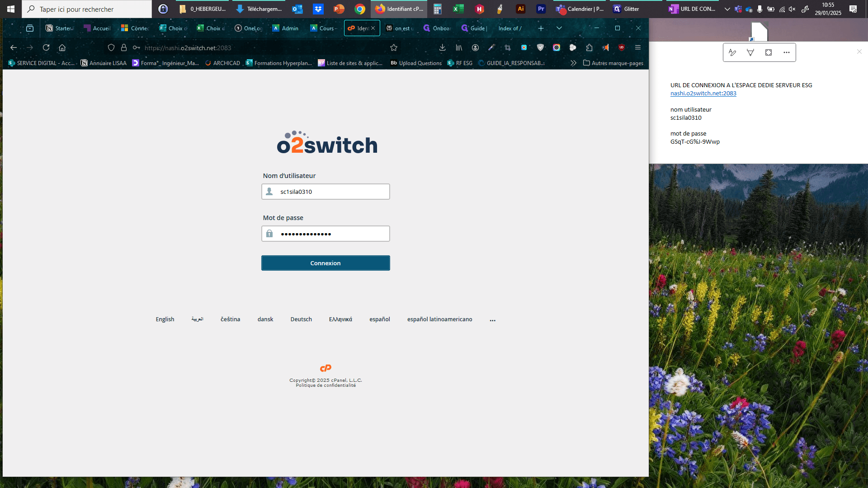Click the filter funnel icon in the note toolbar
868x488 pixels.
(750, 52)
